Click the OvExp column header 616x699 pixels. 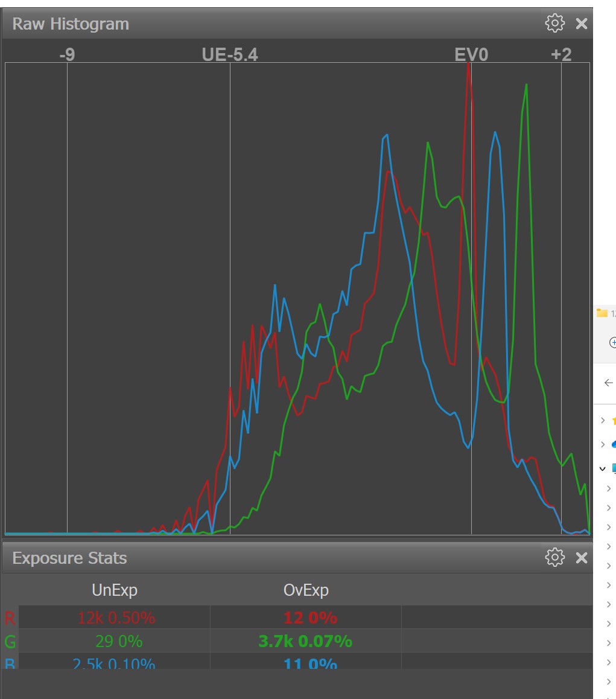coord(306,590)
